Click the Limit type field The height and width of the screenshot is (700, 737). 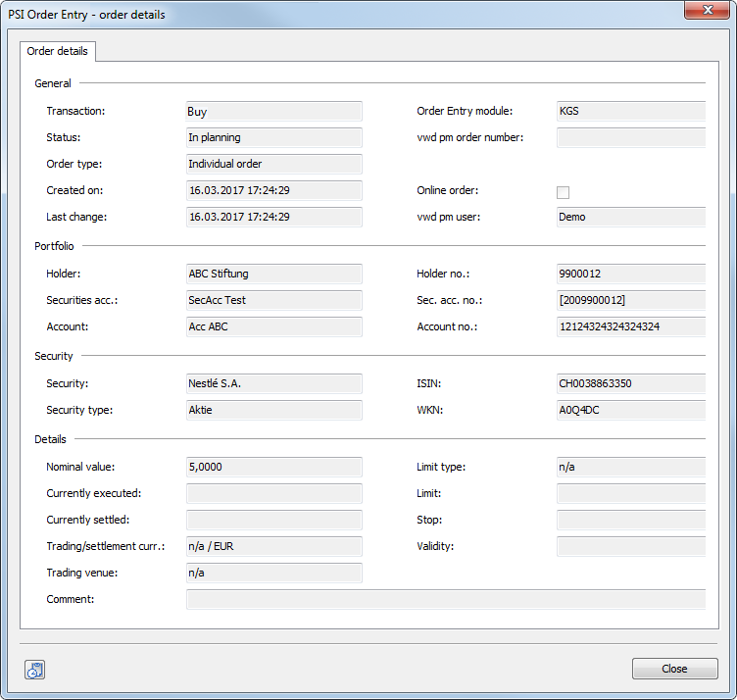pyautogui.click(x=630, y=468)
